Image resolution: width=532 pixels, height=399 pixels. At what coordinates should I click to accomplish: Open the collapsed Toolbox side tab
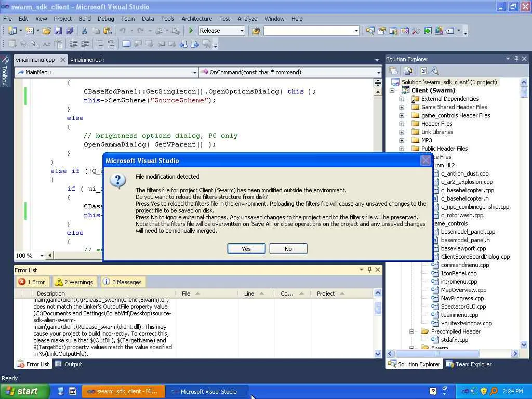[x=4, y=71]
